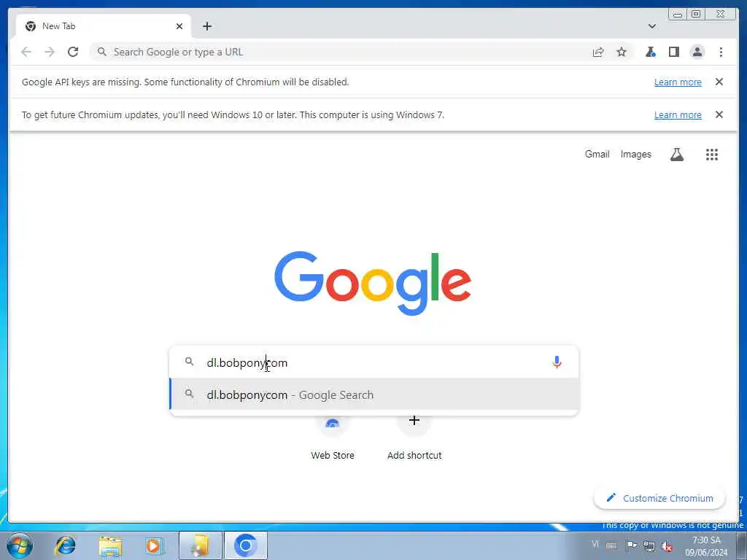Dismiss the Google API keys warning bar
Screen dimensions: 747x560
719,82
